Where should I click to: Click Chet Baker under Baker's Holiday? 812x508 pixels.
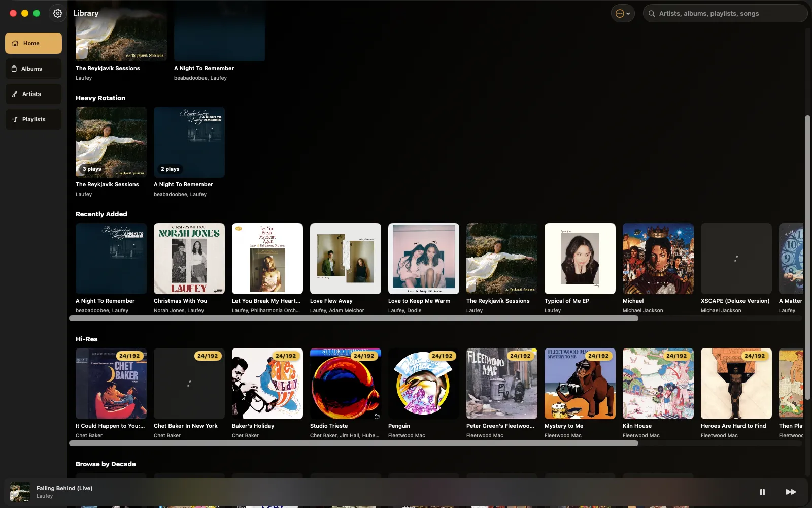pyautogui.click(x=245, y=435)
